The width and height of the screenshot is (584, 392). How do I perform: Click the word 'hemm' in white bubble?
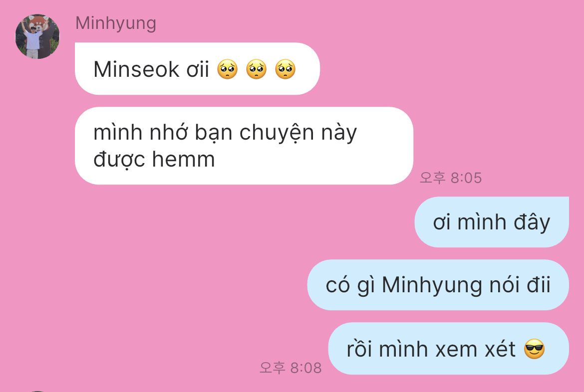coord(184,159)
